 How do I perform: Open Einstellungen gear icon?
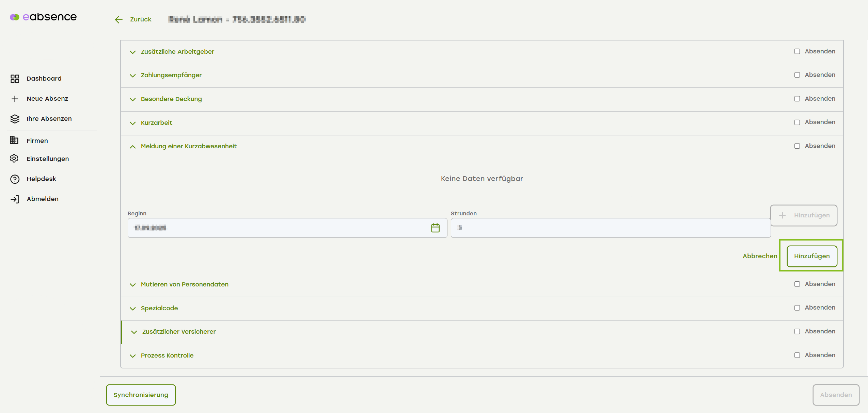coord(14,159)
